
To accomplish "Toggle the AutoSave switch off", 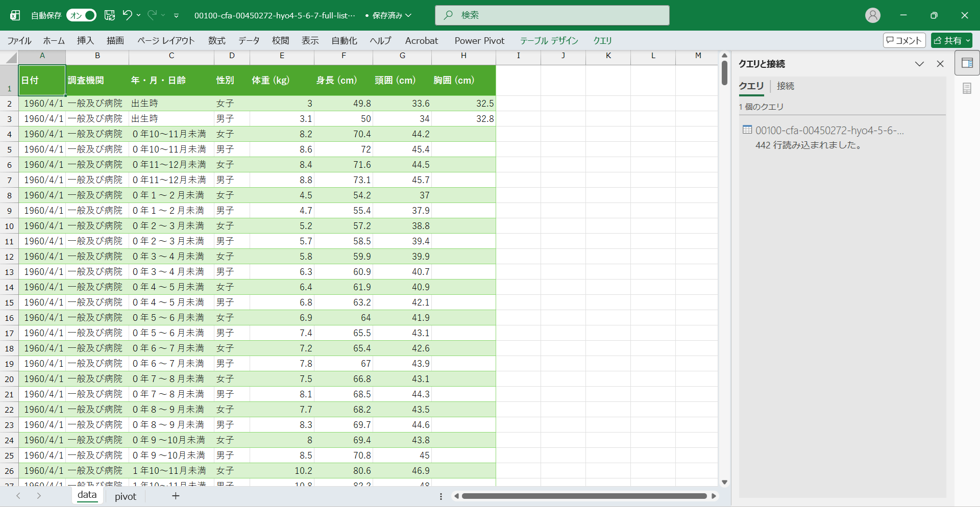I will [x=82, y=15].
